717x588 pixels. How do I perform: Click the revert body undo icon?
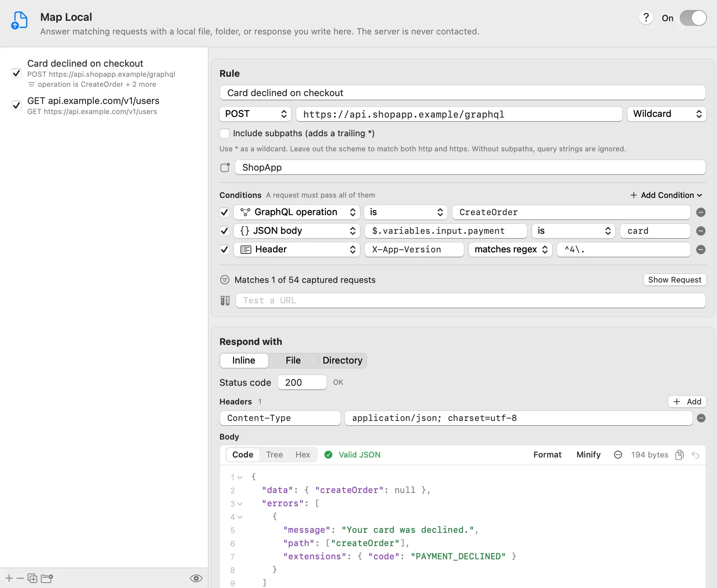click(695, 455)
